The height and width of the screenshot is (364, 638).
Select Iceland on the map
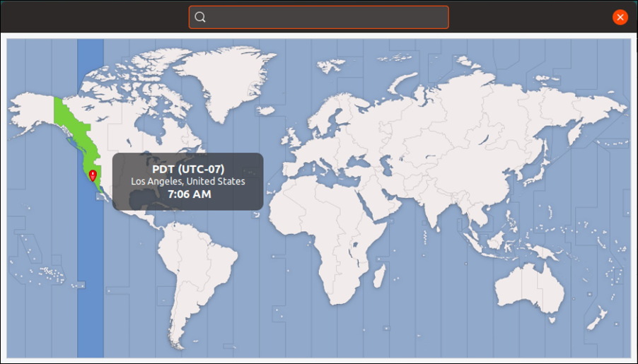[266, 110]
